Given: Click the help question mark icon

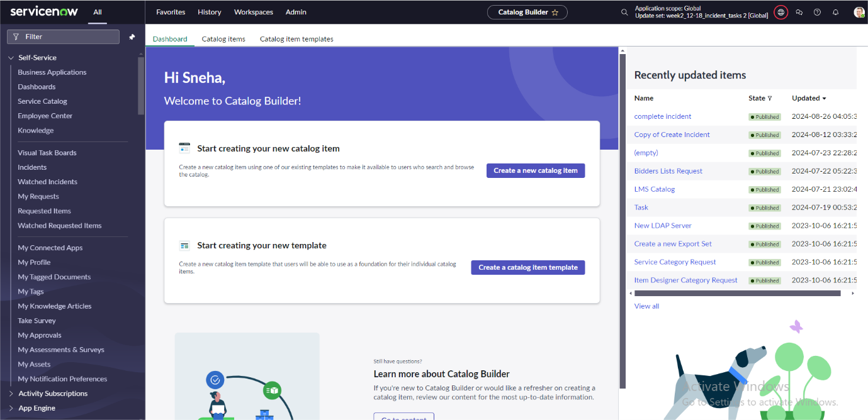Looking at the screenshot, I should (817, 12).
